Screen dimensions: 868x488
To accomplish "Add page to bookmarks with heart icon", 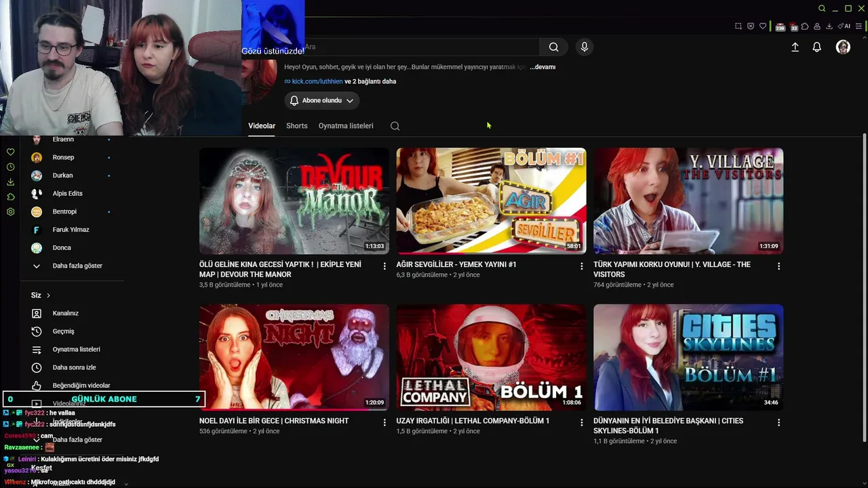I will click(763, 26).
